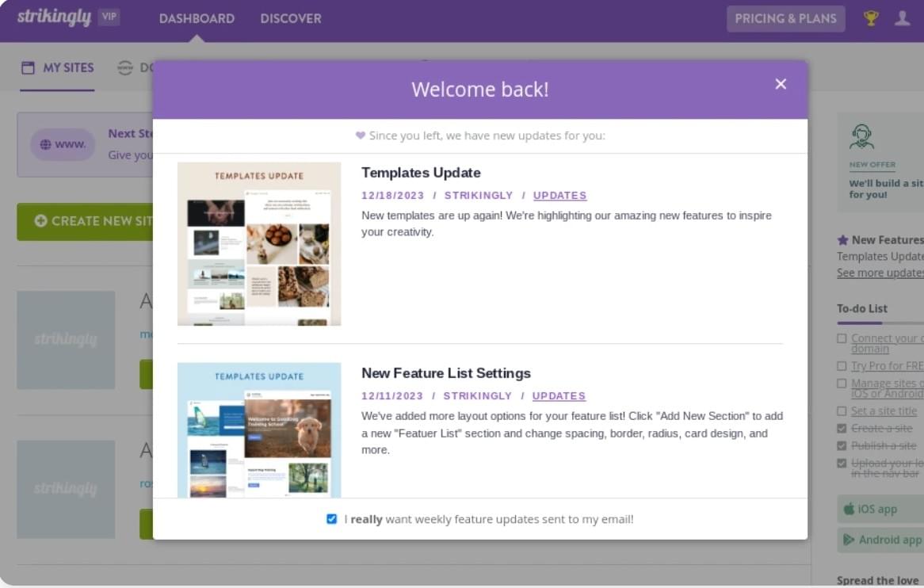This screenshot has width=924, height=588.
Task: Uncheck the Publish a site box
Action: pyautogui.click(x=842, y=445)
